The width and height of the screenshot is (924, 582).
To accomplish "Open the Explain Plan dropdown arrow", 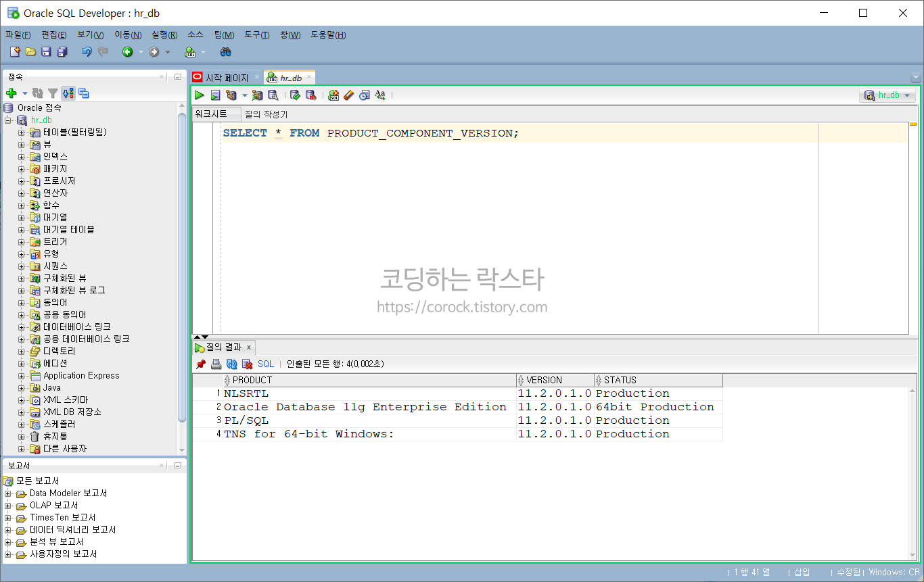I will [244, 95].
